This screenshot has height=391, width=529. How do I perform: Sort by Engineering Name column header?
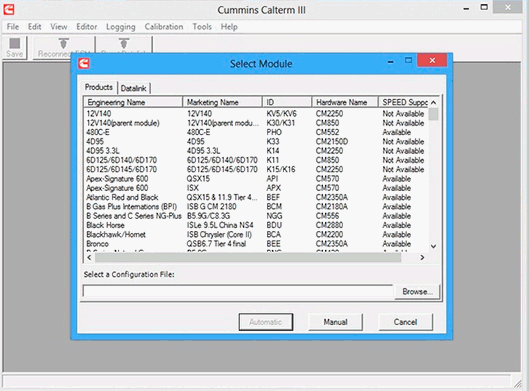[133, 102]
